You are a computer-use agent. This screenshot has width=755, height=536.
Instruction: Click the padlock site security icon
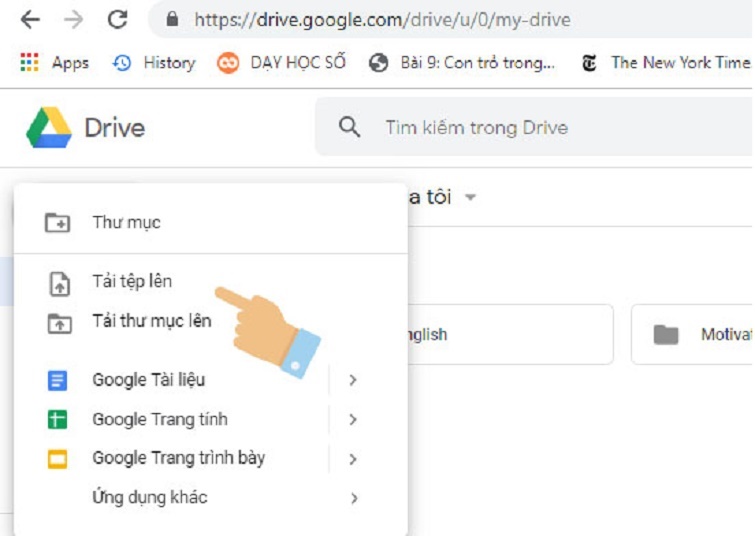[x=172, y=19]
